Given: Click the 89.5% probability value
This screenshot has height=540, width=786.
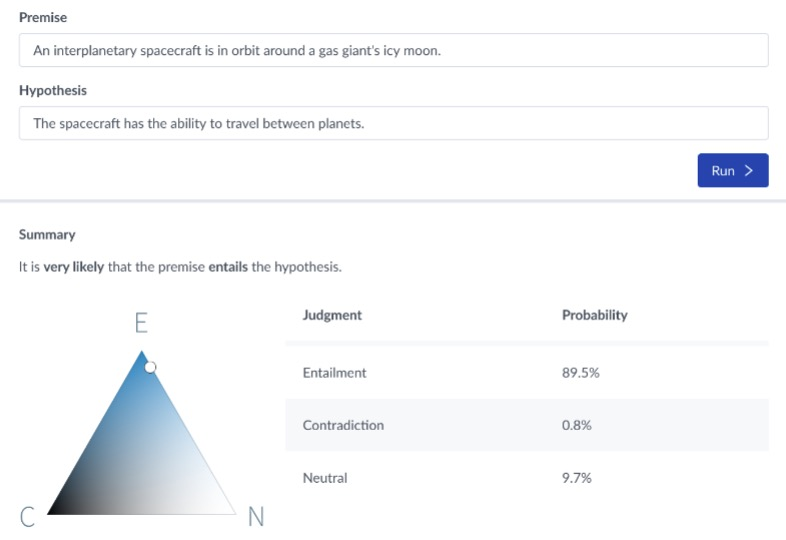Looking at the screenshot, I should 580,373.
